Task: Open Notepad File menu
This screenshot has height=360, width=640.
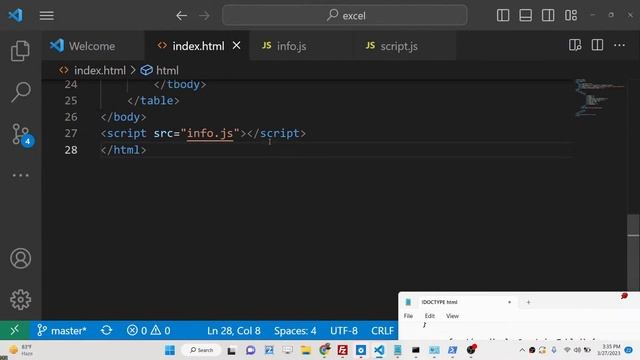Action: [408, 316]
